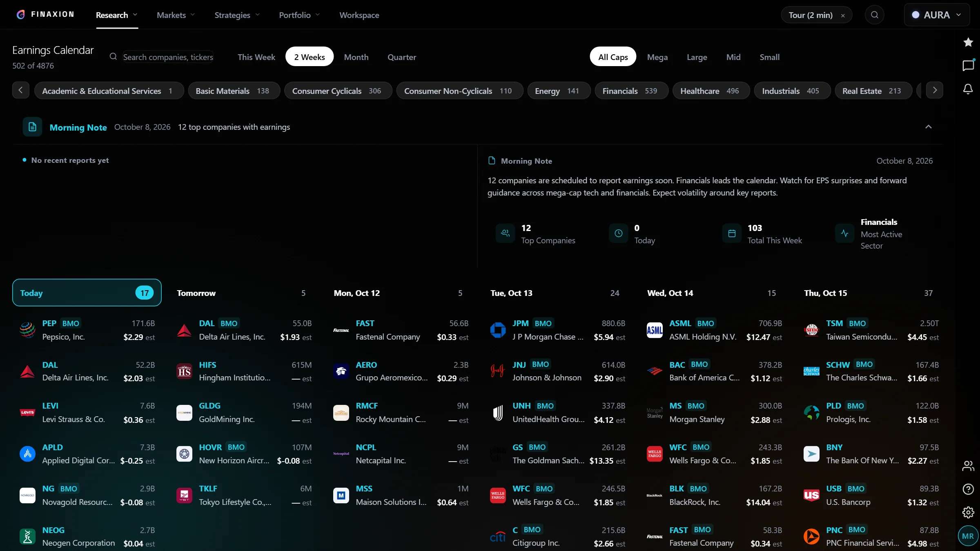This screenshot has width=980, height=551.
Task: Click the Morning Note document icon
Action: click(x=32, y=127)
